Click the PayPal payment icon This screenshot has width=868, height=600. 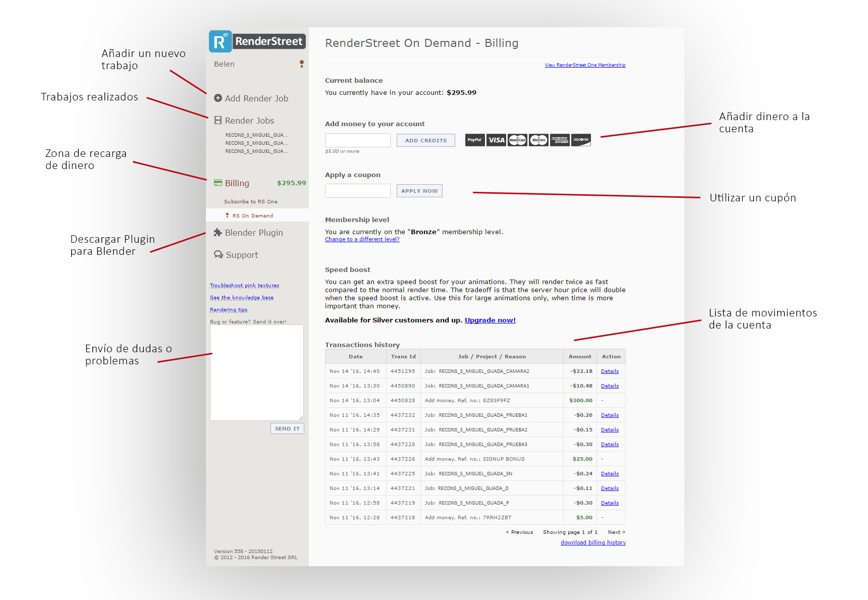point(474,140)
